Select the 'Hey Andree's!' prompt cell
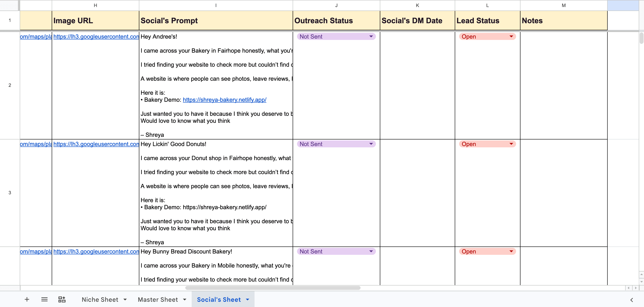 pyautogui.click(x=216, y=85)
